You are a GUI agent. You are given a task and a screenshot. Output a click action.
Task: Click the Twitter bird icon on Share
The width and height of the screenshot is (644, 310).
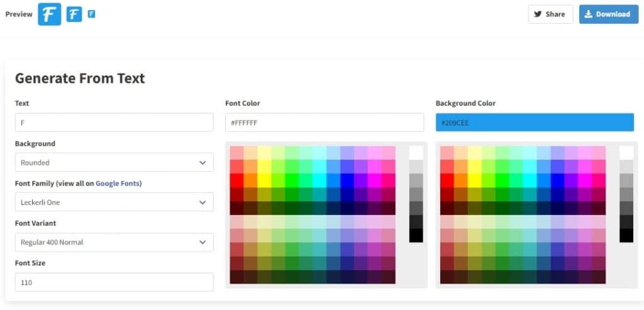[538, 14]
